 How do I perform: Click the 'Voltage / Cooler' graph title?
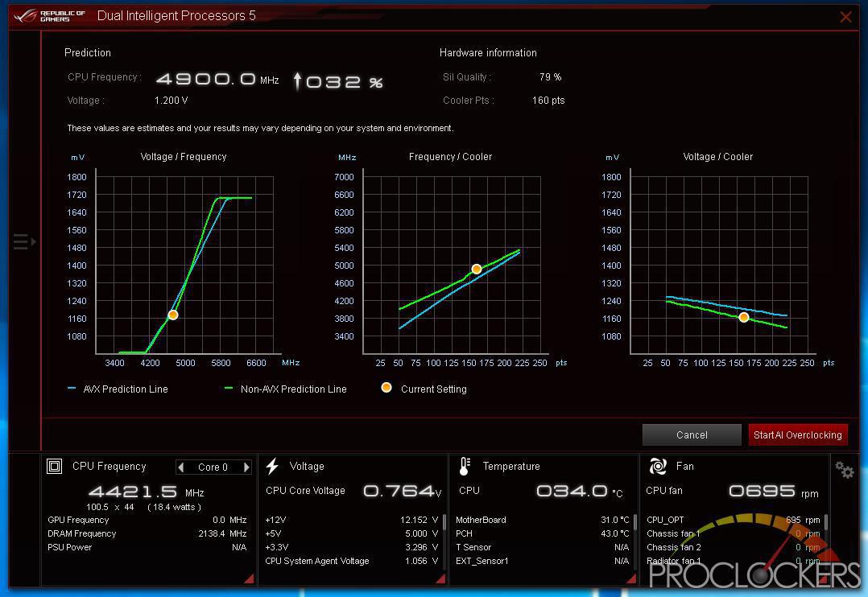tap(718, 157)
